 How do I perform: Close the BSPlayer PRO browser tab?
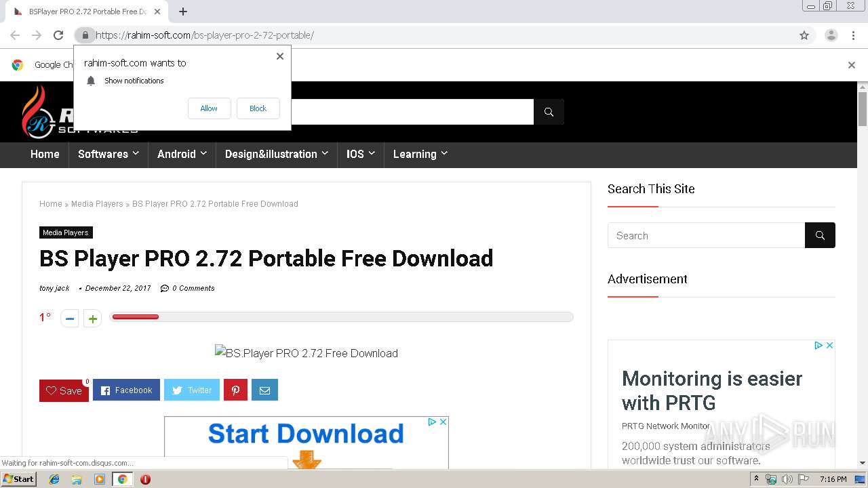(x=157, y=12)
